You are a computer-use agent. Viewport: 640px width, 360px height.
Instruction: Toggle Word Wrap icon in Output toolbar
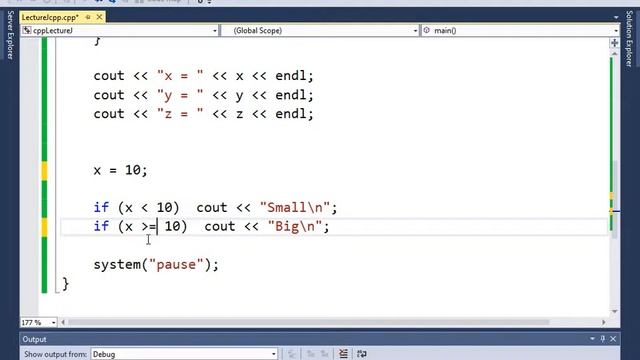[x=362, y=354]
